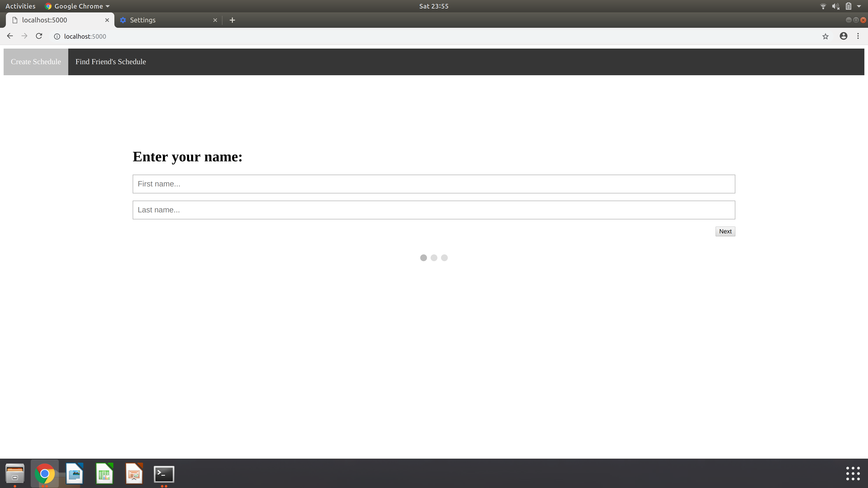Select Find Friend's Schedule nav item
The height and width of the screenshot is (488, 868).
(111, 62)
